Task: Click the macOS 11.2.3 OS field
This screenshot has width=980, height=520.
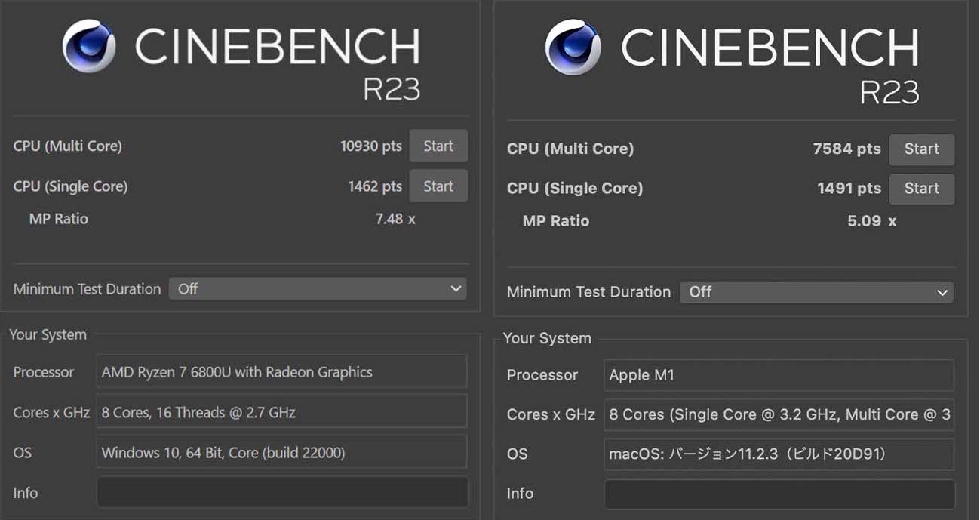Action: tap(779, 454)
